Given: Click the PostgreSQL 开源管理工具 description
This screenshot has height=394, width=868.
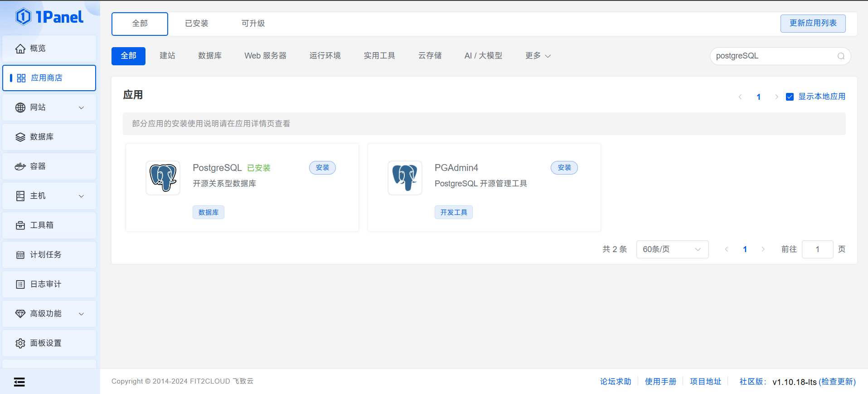Looking at the screenshot, I should tap(480, 184).
